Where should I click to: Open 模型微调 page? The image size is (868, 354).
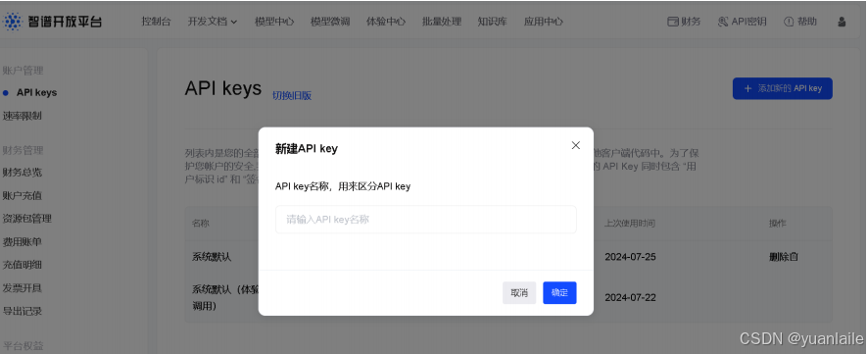pos(330,22)
